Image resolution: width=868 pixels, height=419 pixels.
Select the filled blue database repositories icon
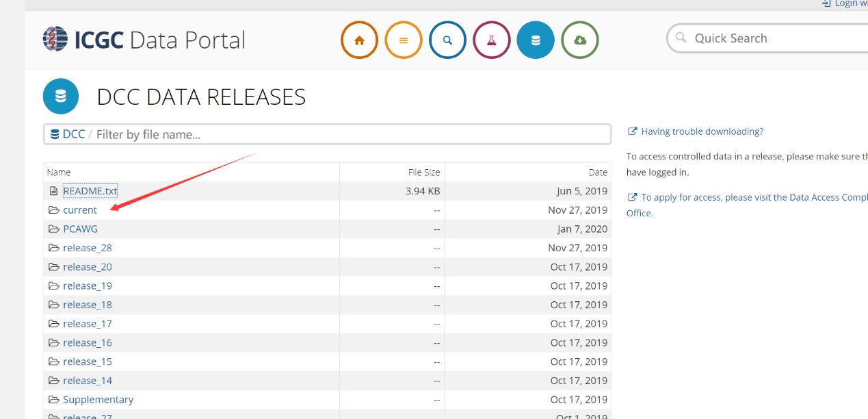click(x=536, y=40)
